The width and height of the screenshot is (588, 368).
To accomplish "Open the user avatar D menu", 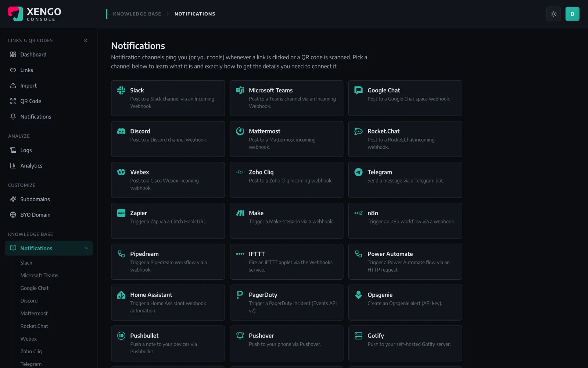I will coord(572,14).
